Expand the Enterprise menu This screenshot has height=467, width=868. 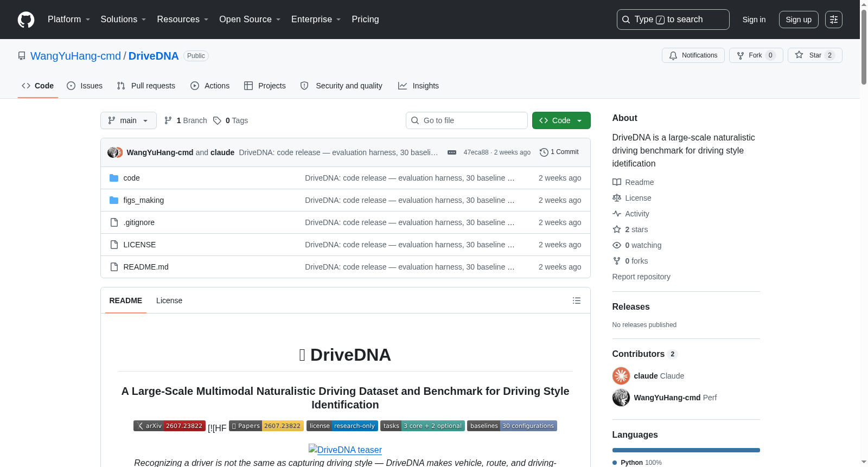(x=316, y=20)
